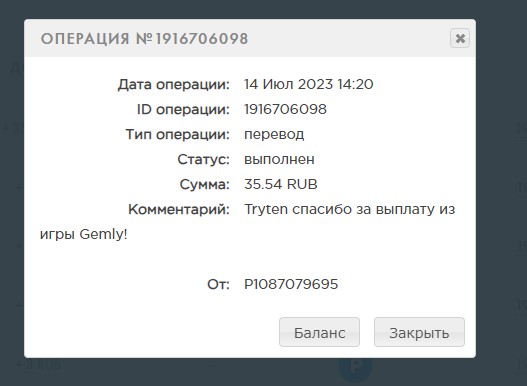Image resolution: width=527 pixels, height=386 pixels.
Task: Click the ID операции label
Action: click(x=183, y=110)
